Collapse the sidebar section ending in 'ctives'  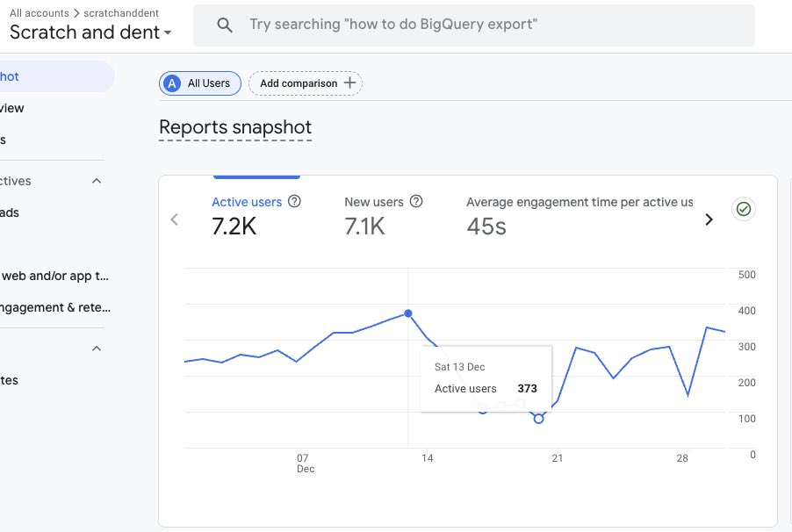click(x=97, y=181)
